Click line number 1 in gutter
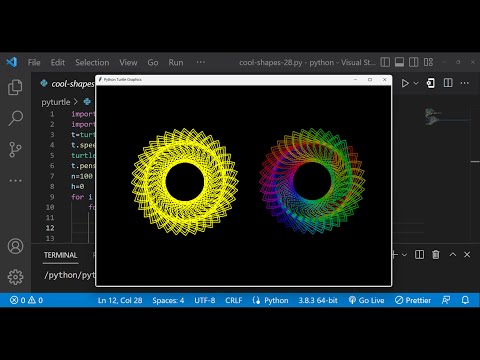The height and width of the screenshot is (360, 480). pyautogui.click(x=52, y=114)
